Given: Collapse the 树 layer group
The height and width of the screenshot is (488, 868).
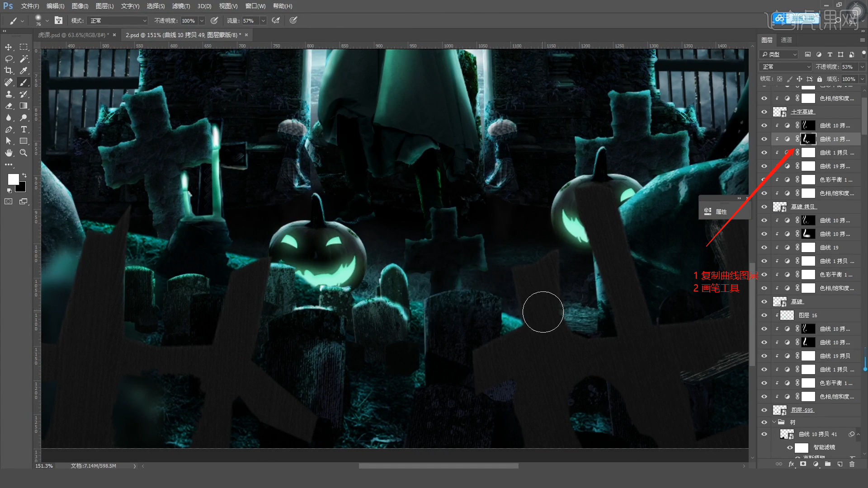Looking at the screenshot, I should (x=774, y=422).
